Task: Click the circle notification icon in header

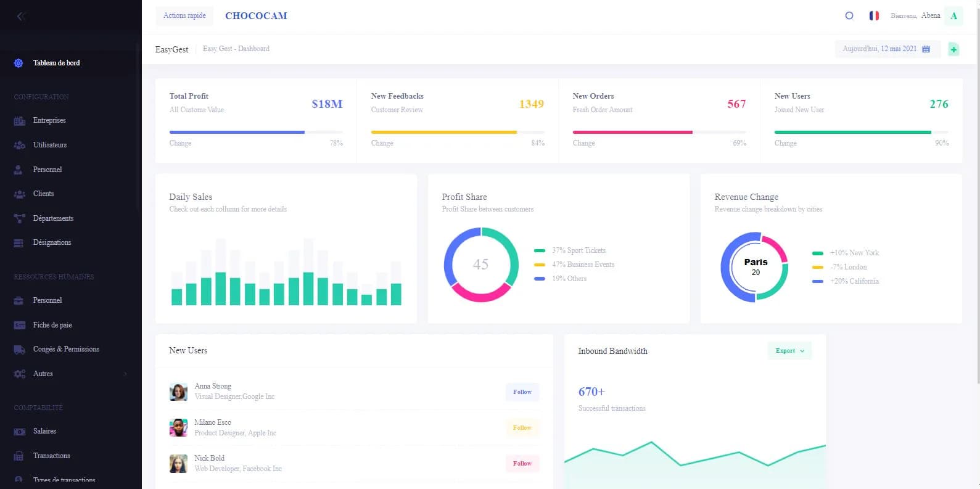Action: pos(849,16)
